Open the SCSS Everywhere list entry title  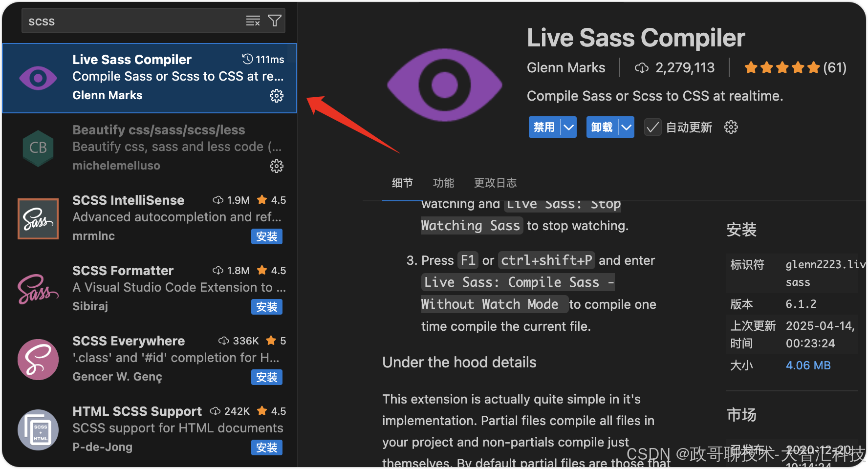[x=129, y=341]
